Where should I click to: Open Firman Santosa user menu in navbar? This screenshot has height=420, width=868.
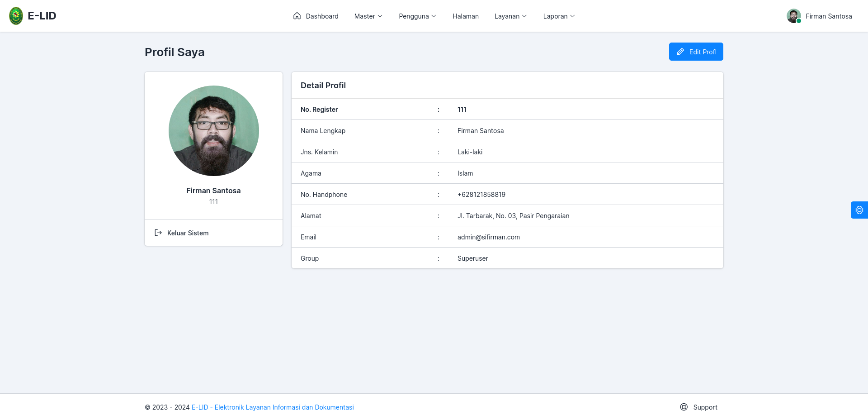tap(819, 16)
